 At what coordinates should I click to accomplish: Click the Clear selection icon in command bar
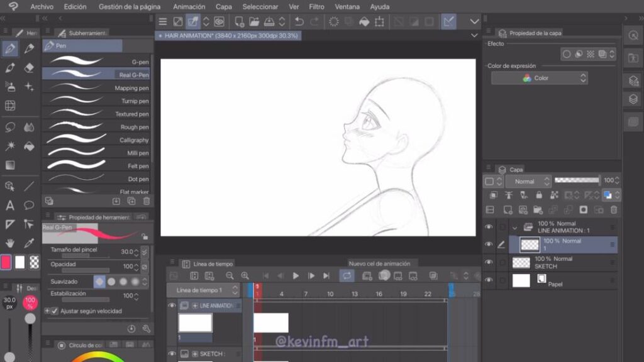333,21
